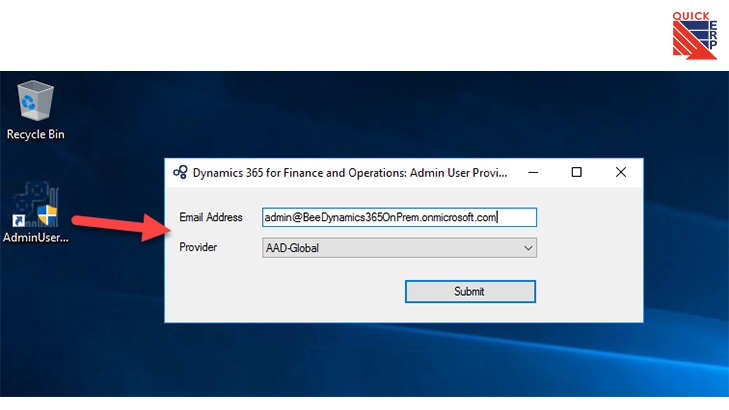The width and height of the screenshot is (729, 410).
Task: Click the Provider label text
Action: (x=198, y=247)
